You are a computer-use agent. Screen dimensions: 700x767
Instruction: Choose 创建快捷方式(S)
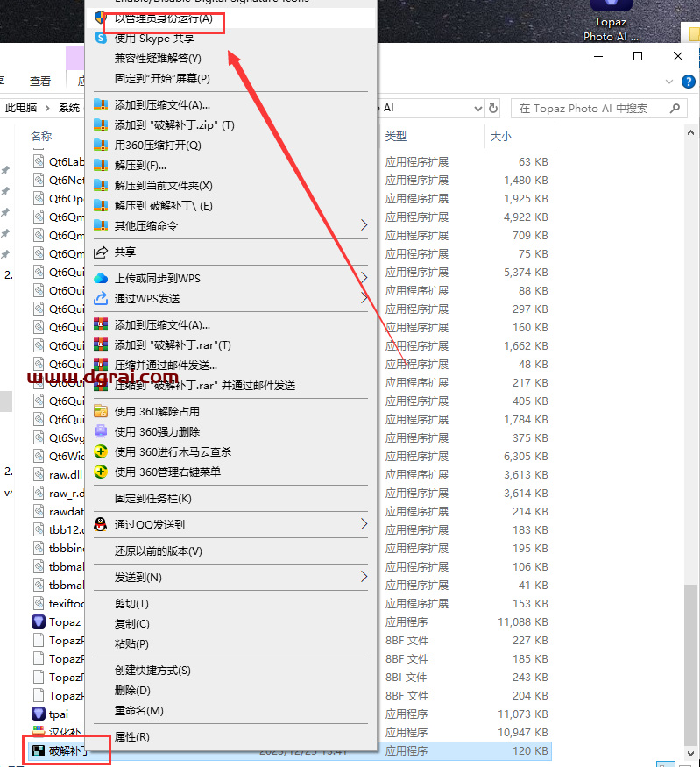(152, 671)
